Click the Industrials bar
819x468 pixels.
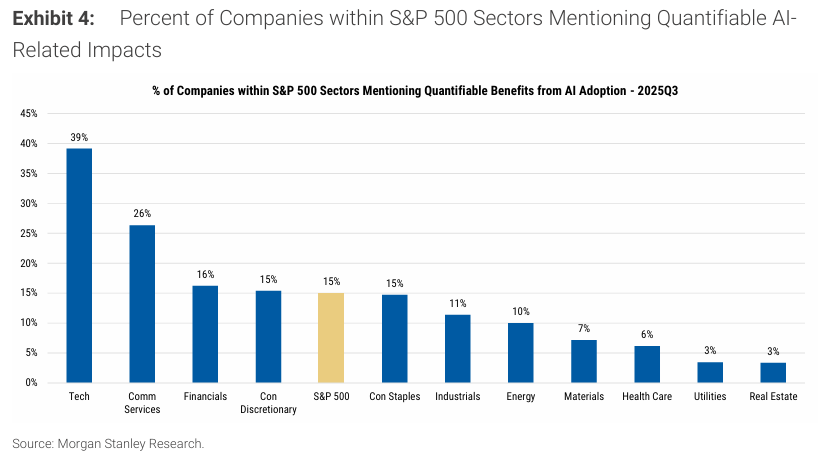(457, 348)
